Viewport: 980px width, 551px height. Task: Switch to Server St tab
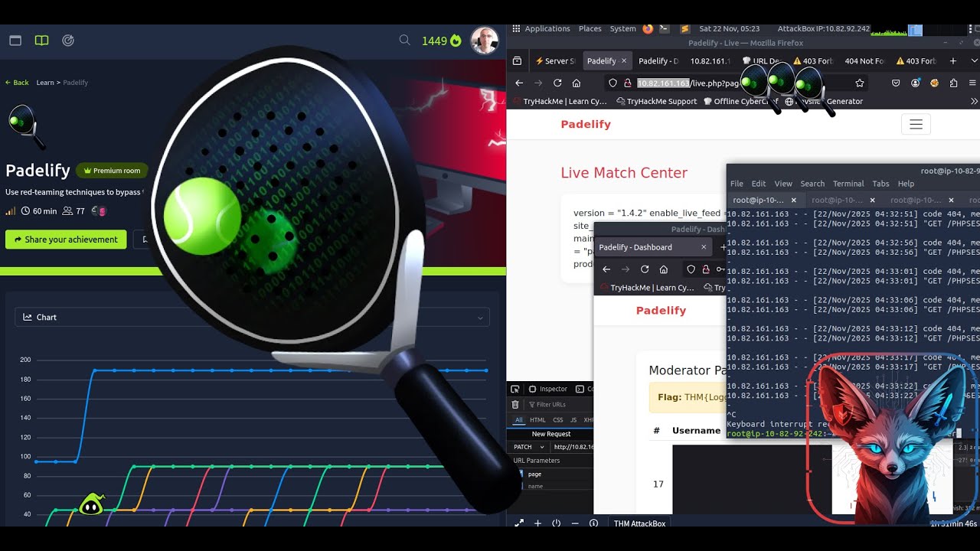[555, 61]
